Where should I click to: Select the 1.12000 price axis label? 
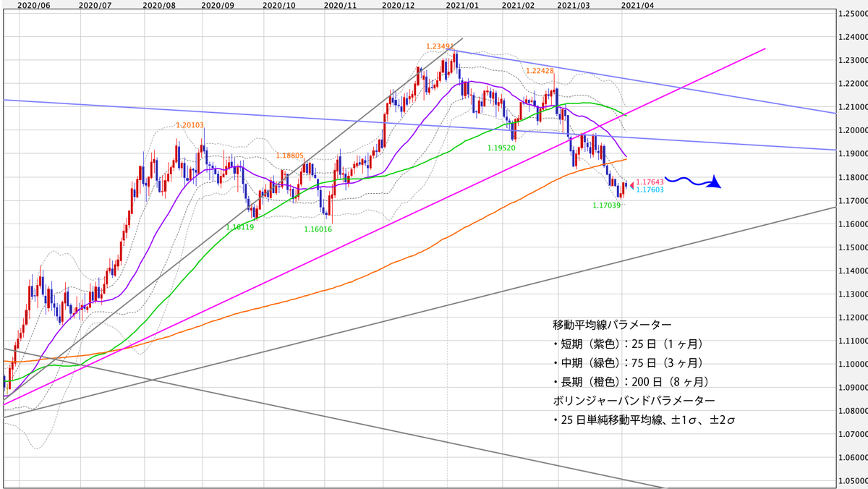point(852,318)
